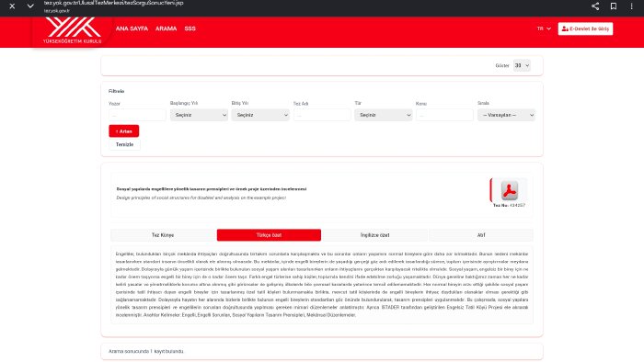644x362 pixels.
Task: Open the Tür dropdown
Action: (384, 115)
